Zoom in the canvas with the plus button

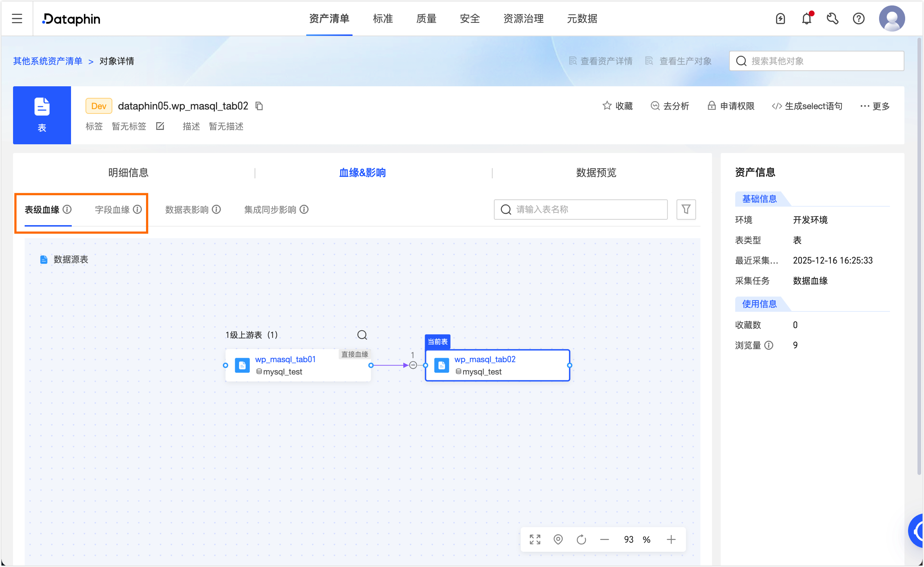pyautogui.click(x=671, y=539)
